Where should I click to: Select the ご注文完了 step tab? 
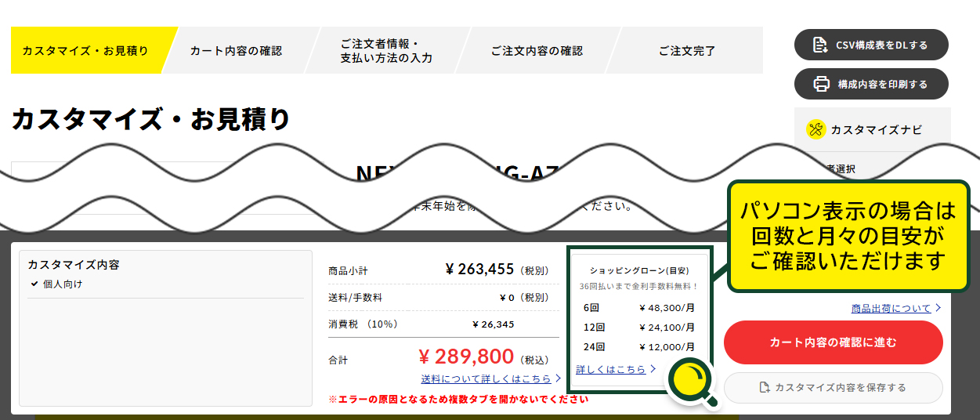[x=687, y=50]
